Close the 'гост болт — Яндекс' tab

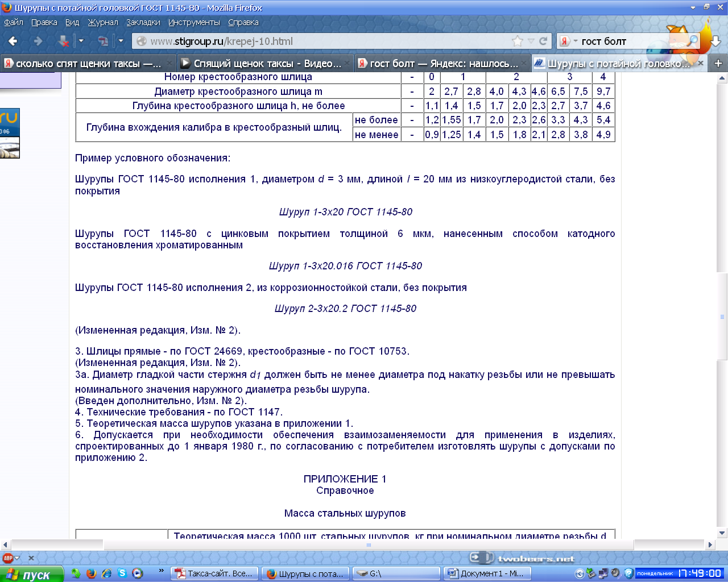click(524, 64)
